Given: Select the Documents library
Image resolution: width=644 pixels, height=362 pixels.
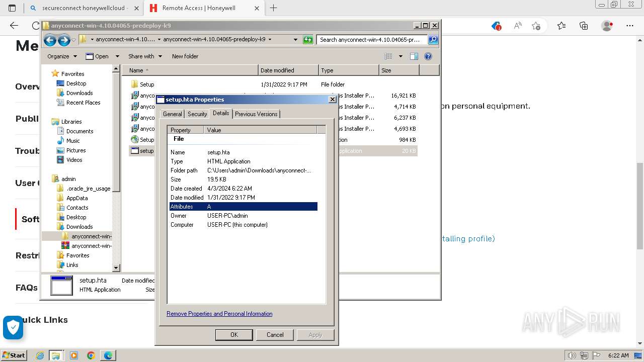Looking at the screenshot, I should pyautogui.click(x=79, y=131).
